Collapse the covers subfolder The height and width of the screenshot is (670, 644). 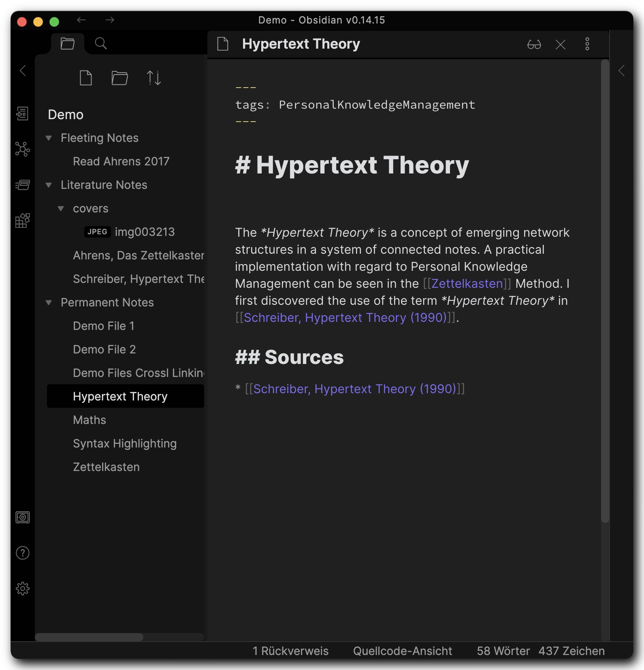click(x=61, y=209)
